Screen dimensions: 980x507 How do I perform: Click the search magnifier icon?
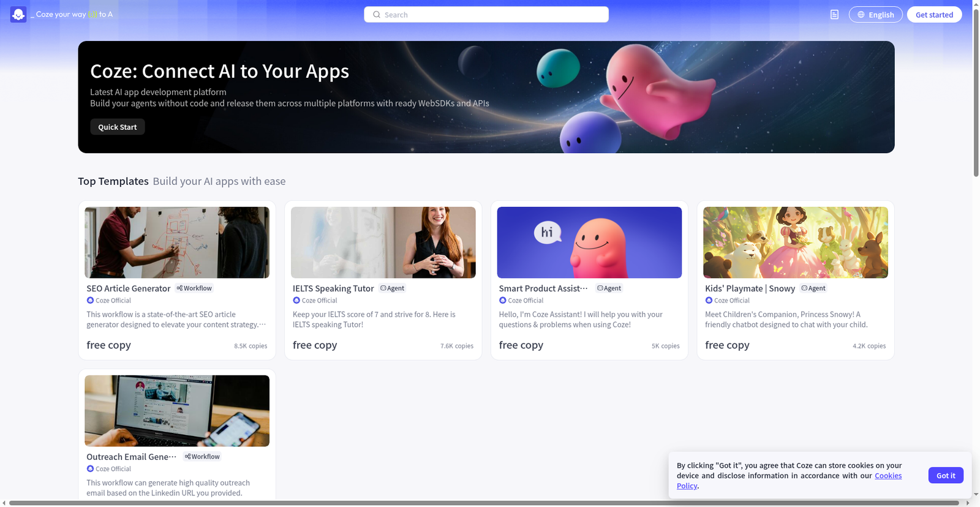tap(377, 15)
